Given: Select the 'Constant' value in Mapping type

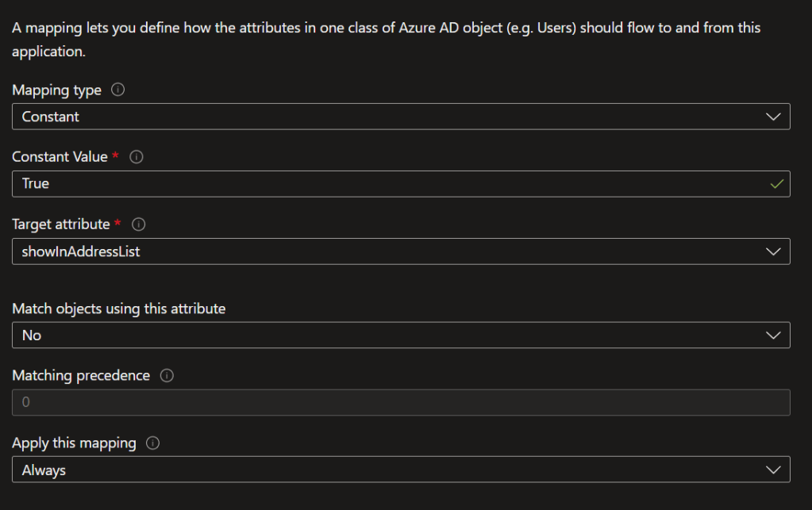Looking at the screenshot, I should tap(51, 117).
